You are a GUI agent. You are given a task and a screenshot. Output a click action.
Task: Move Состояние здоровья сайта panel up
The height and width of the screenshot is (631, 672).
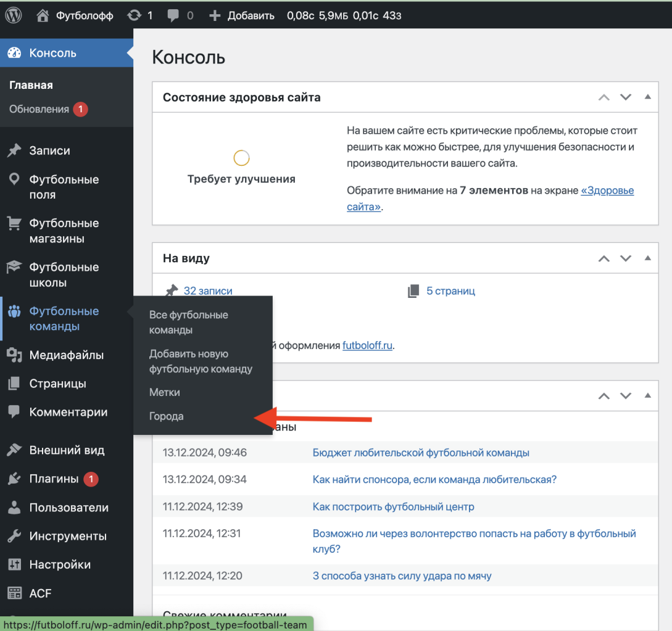(604, 97)
